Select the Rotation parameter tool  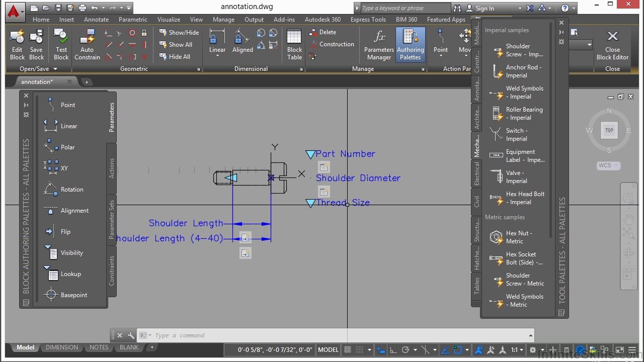click(64, 189)
